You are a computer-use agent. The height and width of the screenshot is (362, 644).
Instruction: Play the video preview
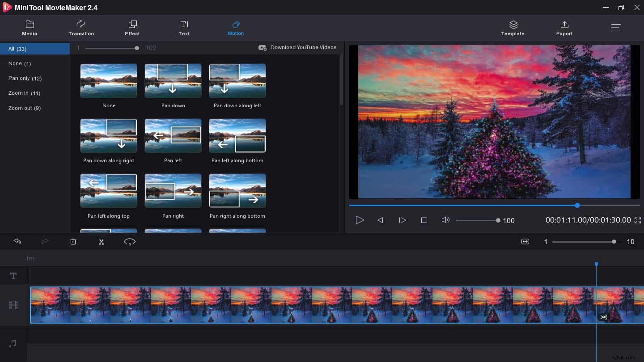(x=360, y=220)
